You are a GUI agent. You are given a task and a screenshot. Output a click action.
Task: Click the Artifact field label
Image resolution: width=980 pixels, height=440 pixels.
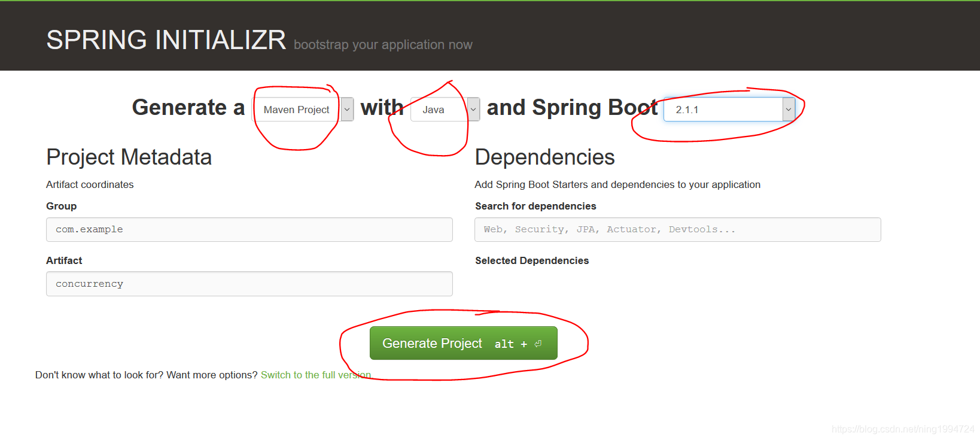point(64,261)
